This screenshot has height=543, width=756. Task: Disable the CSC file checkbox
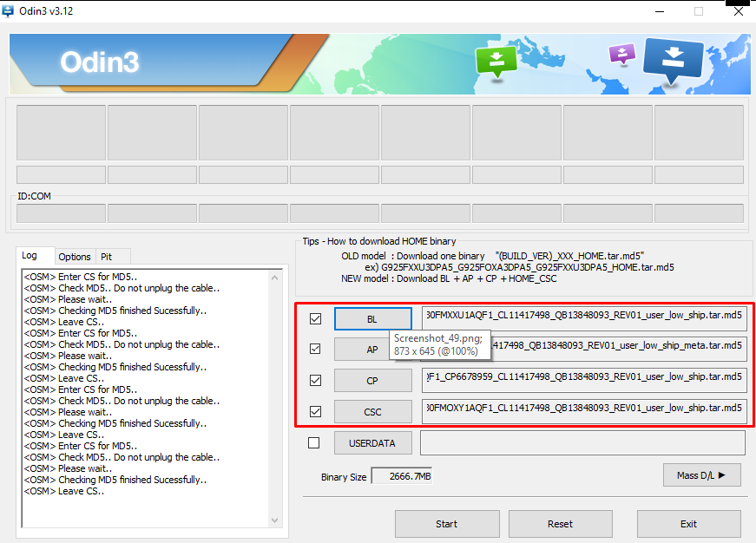click(315, 411)
